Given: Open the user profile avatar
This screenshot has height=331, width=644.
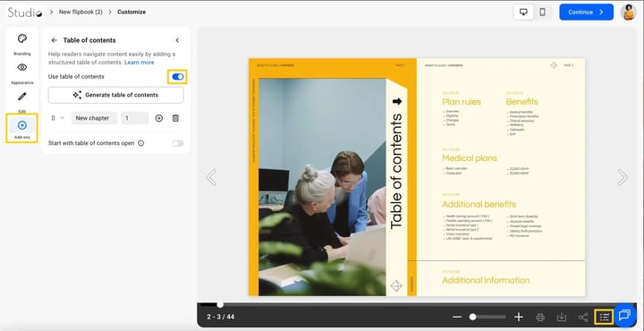Looking at the screenshot, I should coord(629,12).
